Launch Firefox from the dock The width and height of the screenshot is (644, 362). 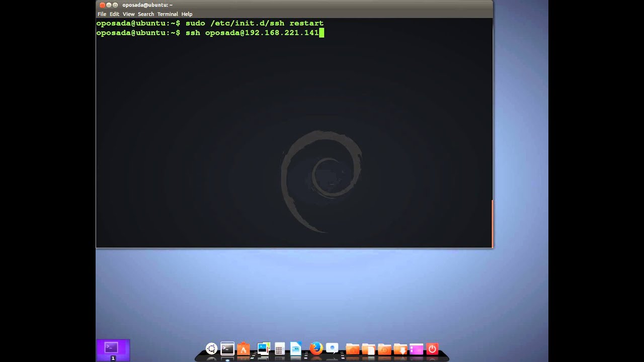316,348
